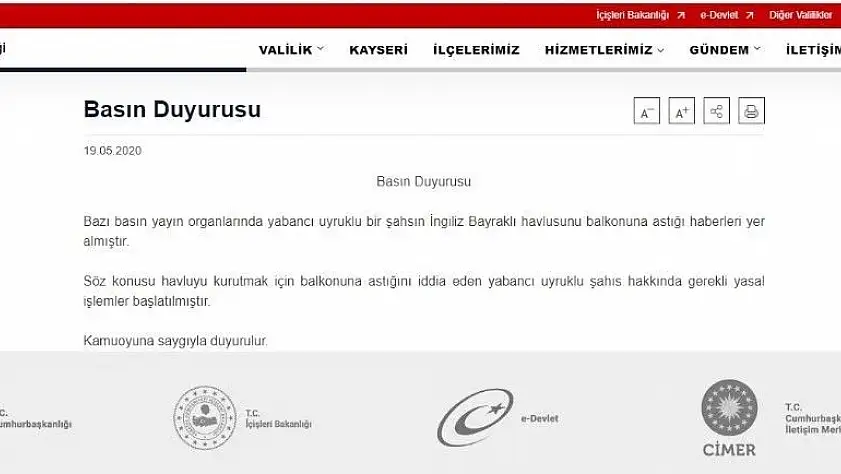Expand the VALİLİK menu chevron
The width and height of the screenshot is (841, 474).
click(x=320, y=49)
